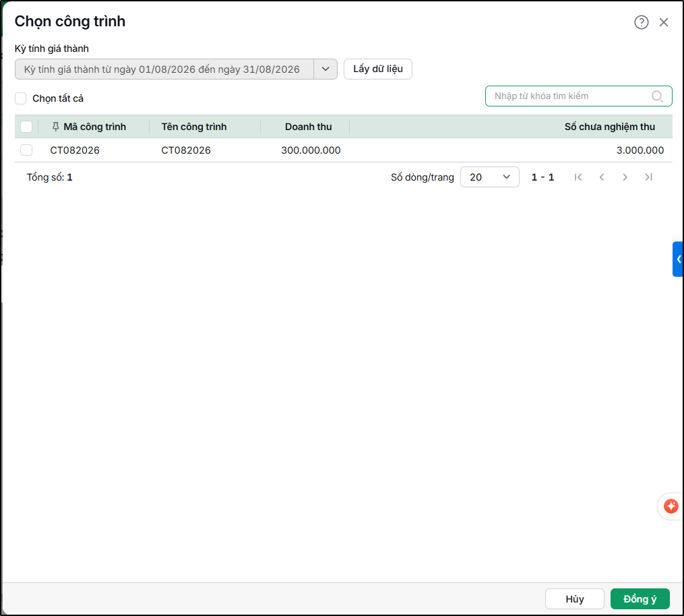Click the Lấy dữ liệu button
Screen dimensions: 684x616
point(378,69)
